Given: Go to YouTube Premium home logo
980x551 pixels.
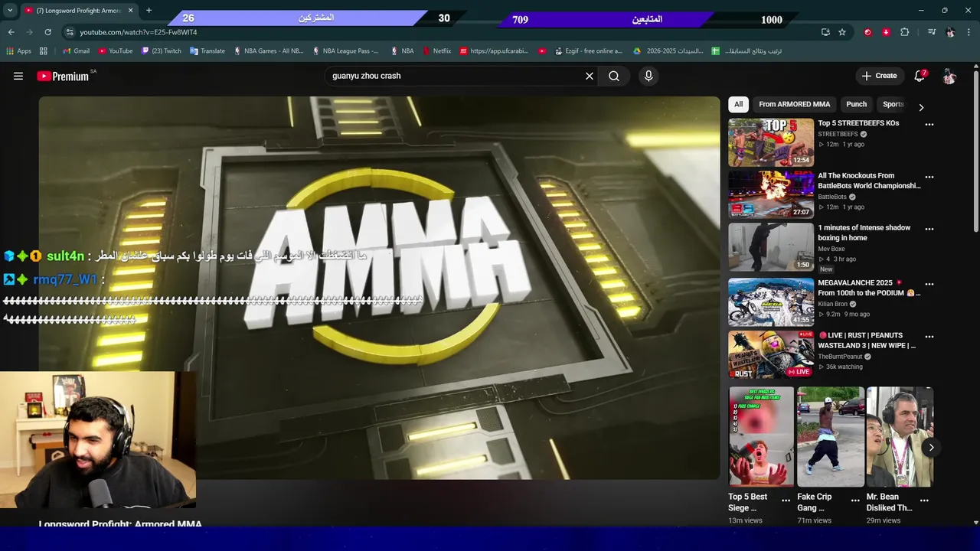Looking at the screenshot, I should (64, 76).
